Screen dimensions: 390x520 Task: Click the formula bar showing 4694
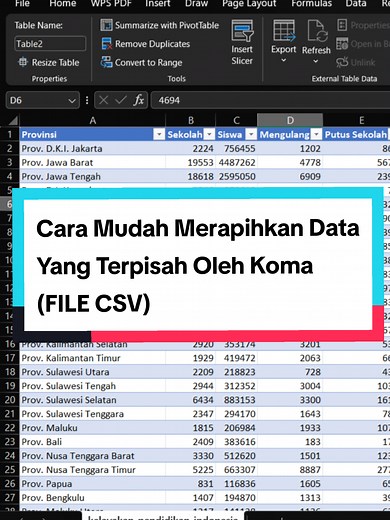270,100
